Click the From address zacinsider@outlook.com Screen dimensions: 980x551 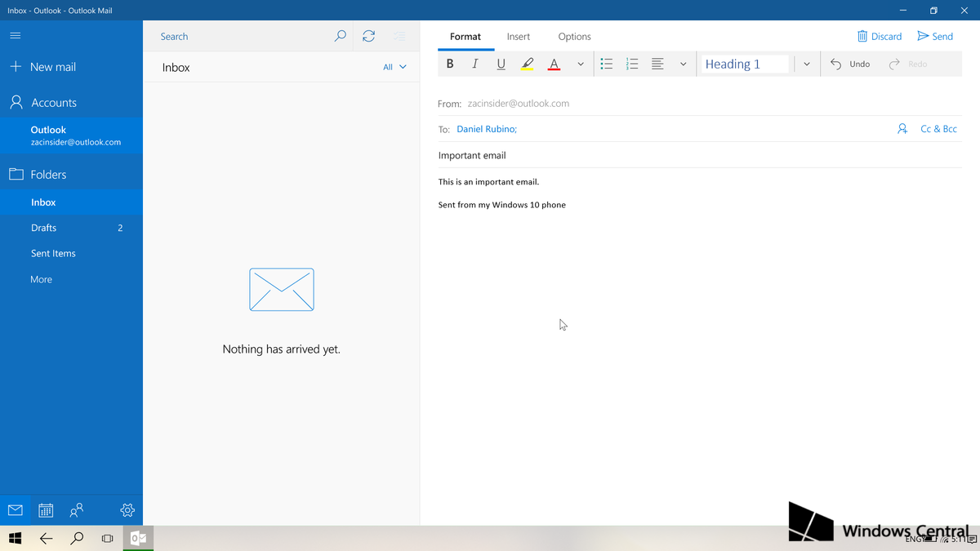click(519, 104)
